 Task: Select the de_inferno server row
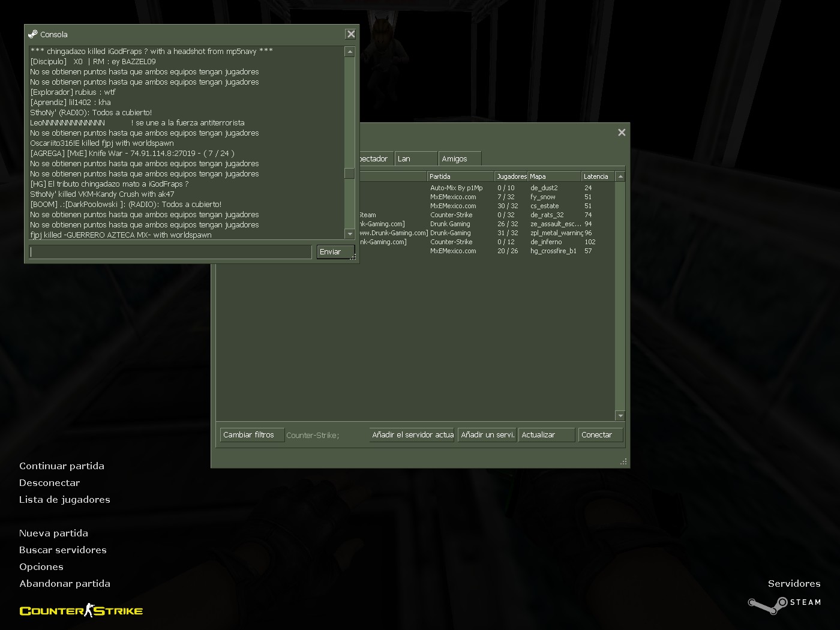[487, 242]
